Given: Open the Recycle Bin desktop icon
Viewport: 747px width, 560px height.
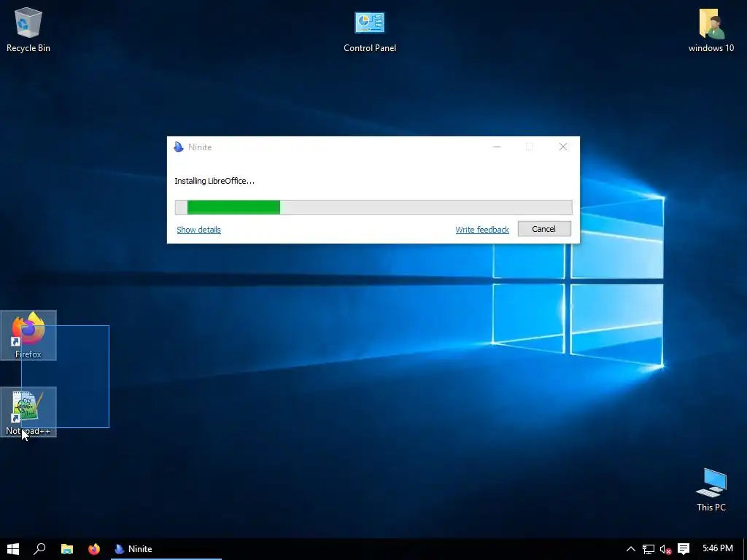Looking at the screenshot, I should tap(28, 29).
